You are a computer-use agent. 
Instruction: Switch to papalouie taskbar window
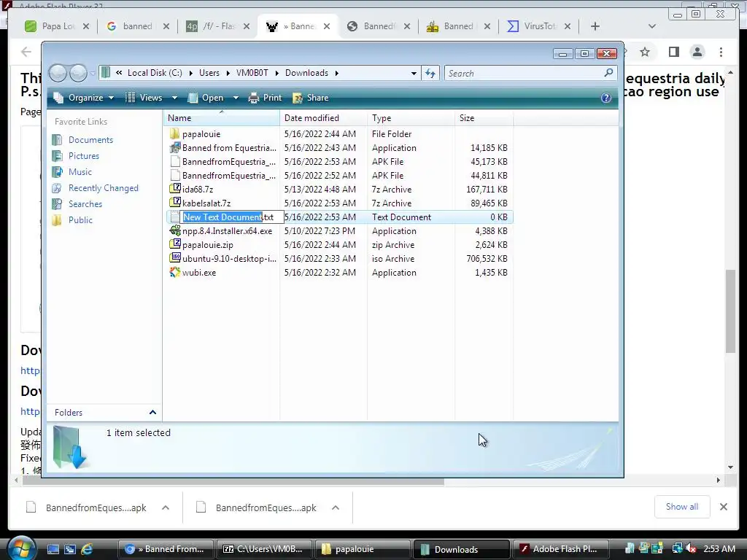tap(363, 549)
